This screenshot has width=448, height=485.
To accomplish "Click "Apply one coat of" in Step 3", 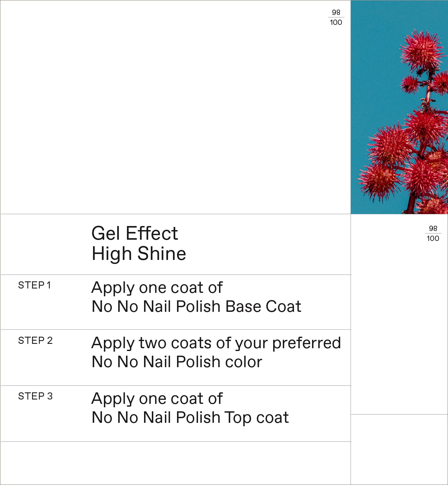I will 157,399.
